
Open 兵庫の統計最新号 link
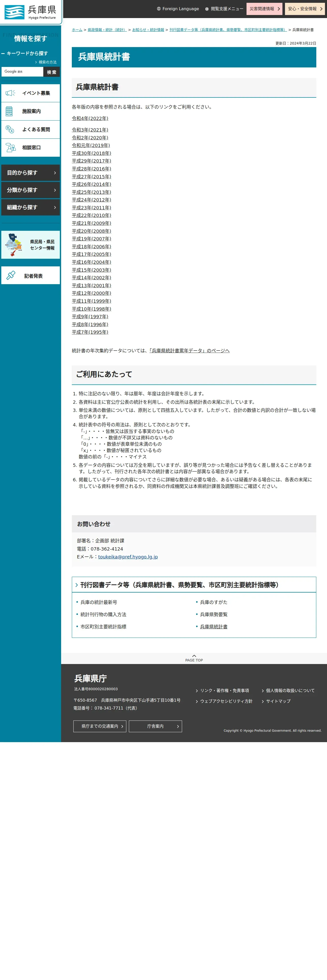pyautogui.click(x=99, y=602)
